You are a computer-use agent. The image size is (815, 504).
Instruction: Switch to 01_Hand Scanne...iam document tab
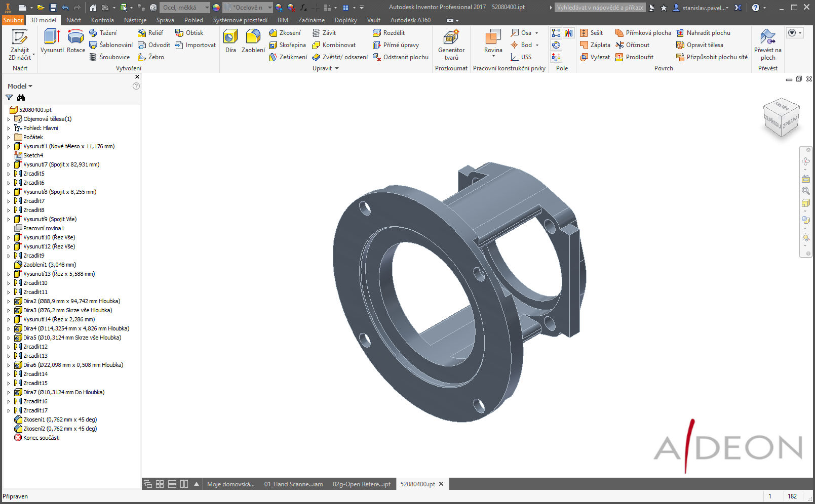pyautogui.click(x=293, y=484)
